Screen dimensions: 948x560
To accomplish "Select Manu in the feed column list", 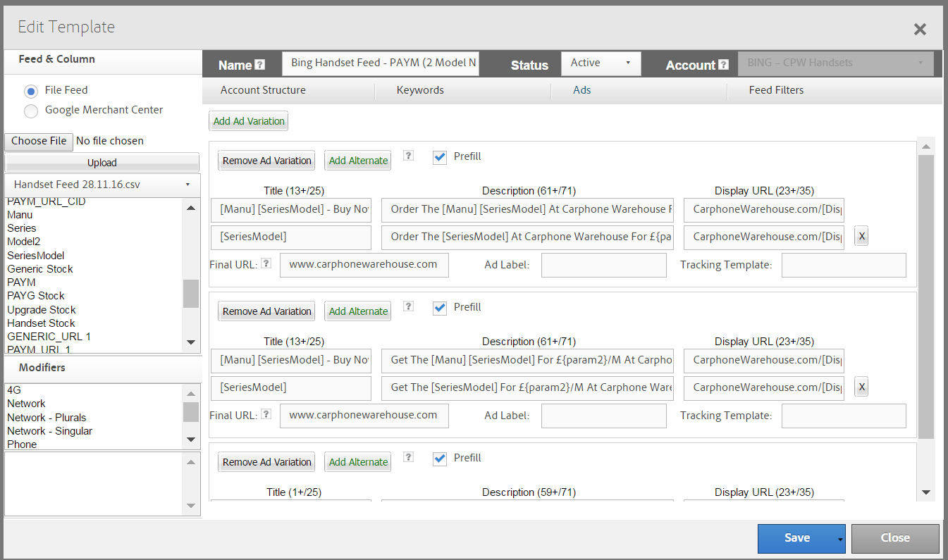I will click(20, 215).
